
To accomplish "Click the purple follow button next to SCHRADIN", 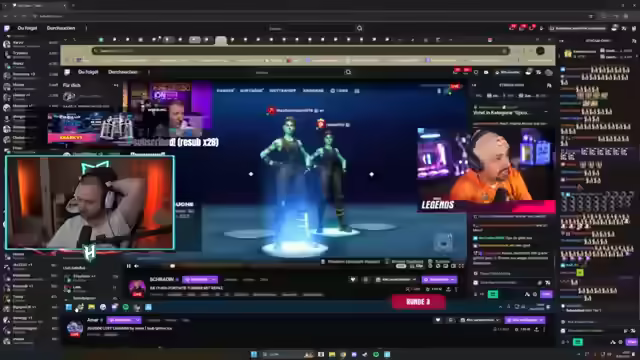I will click(200, 280).
